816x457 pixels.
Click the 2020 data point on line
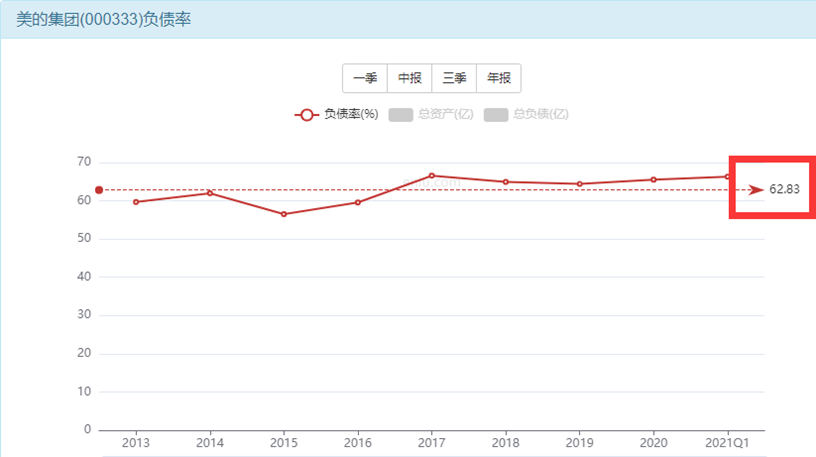(x=653, y=180)
